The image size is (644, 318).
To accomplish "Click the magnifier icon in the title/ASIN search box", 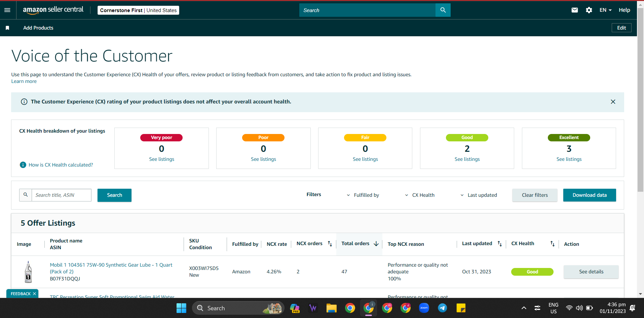I will [26, 195].
